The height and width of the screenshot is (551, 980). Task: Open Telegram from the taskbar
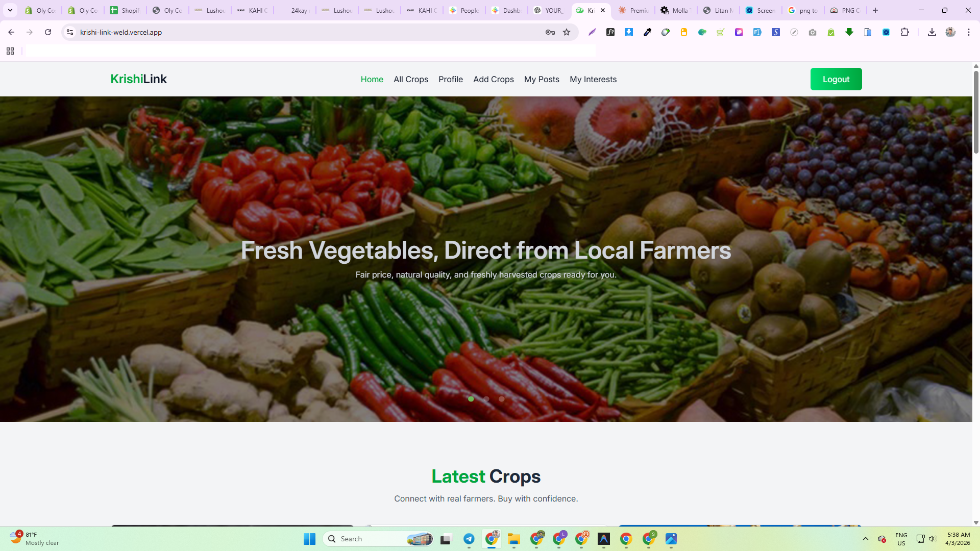coord(469,539)
